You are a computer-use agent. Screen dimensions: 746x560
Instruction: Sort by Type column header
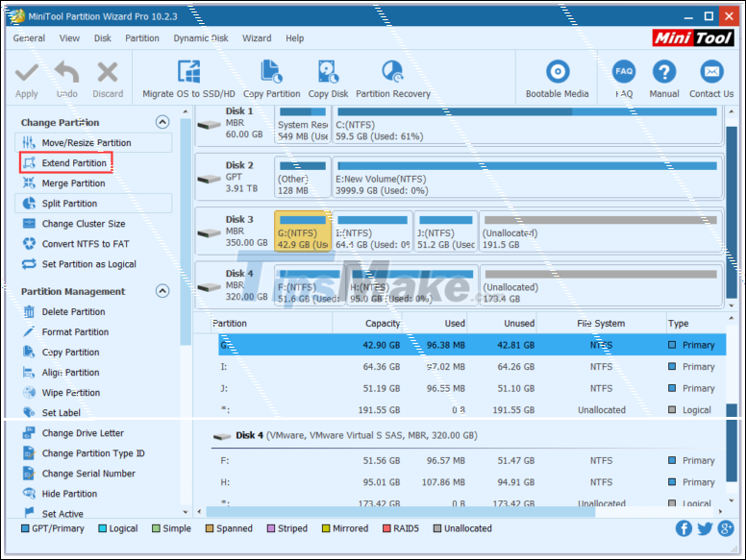pyautogui.click(x=696, y=324)
